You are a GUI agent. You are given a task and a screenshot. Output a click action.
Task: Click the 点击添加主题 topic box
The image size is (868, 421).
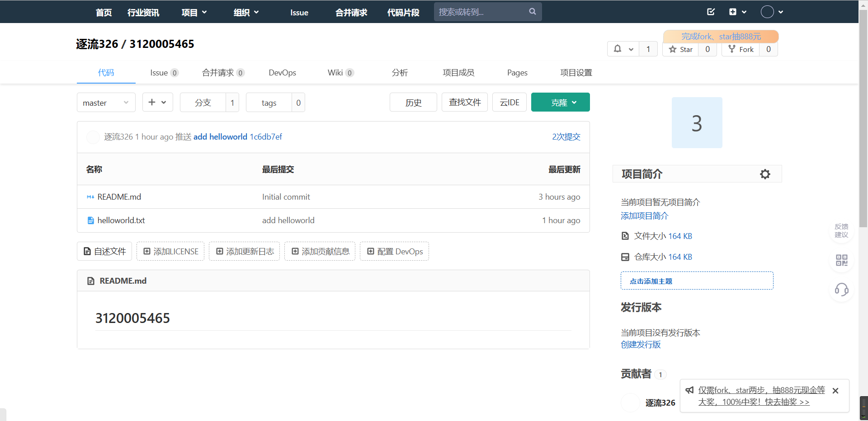point(697,281)
